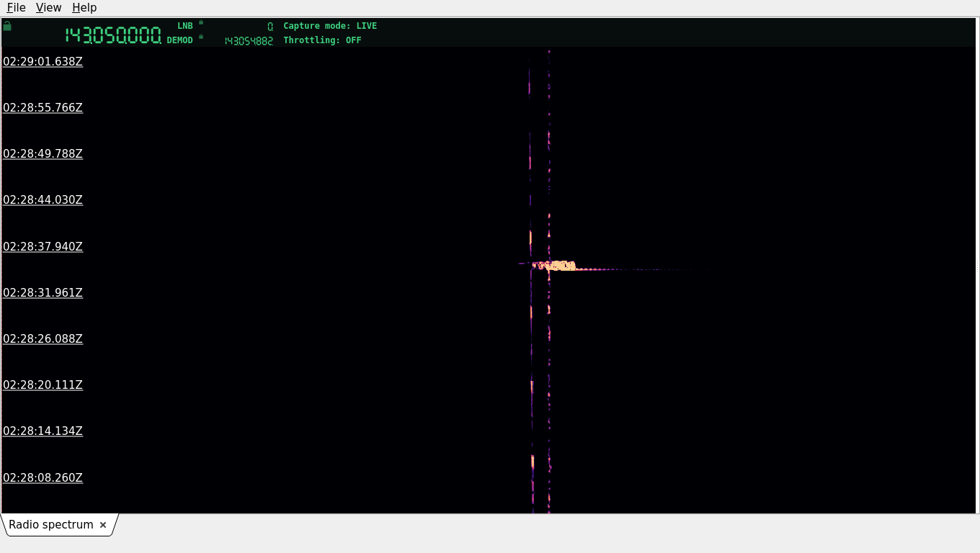Click the 02:28:31.961Z timestamp
Screen dimensions: 980x553
[43, 293]
